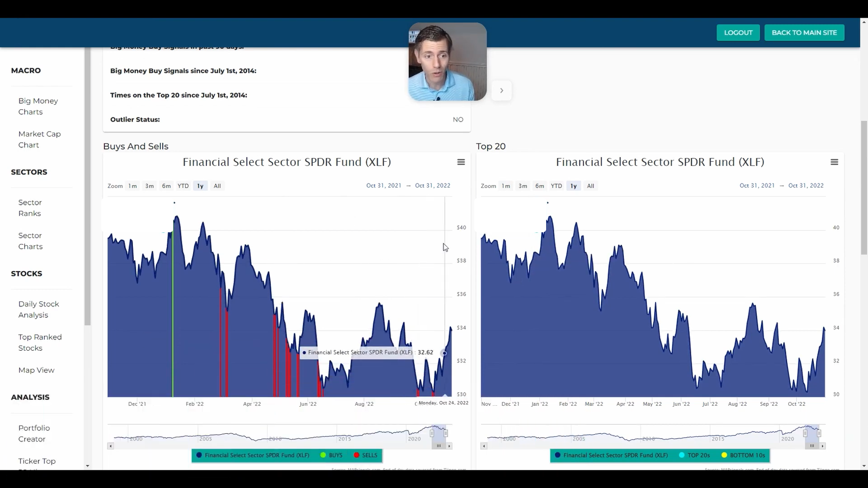Open Map View in sidebar
This screenshot has width=868, height=488.
point(36,370)
